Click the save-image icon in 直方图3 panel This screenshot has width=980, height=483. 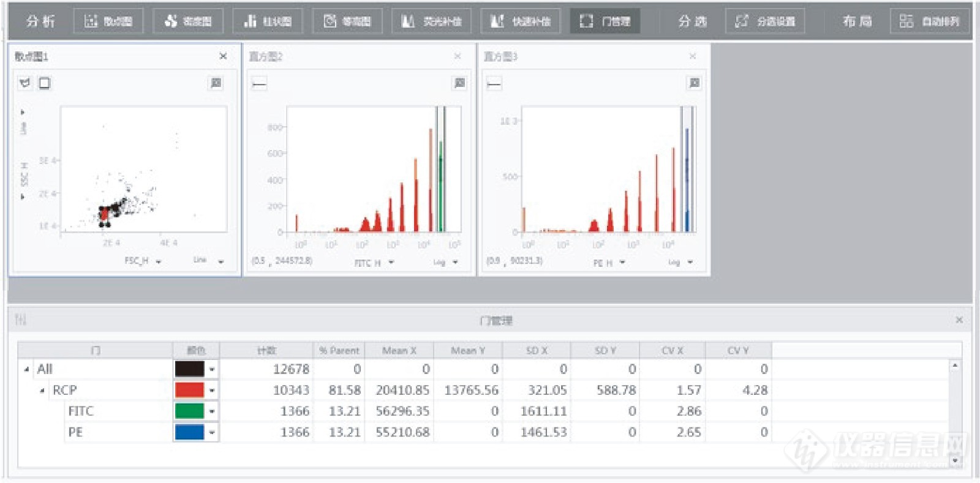(x=694, y=83)
